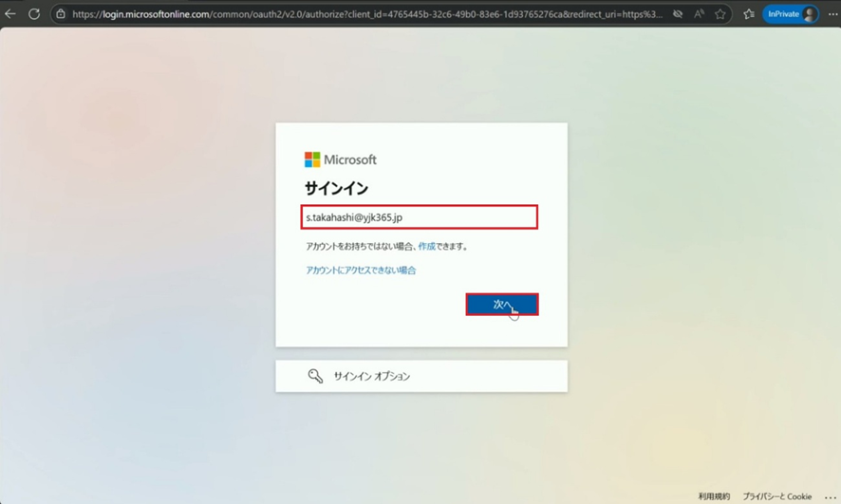Click the site lock icon in address bar
Screen dimensions: 841x504
(60, 14)
